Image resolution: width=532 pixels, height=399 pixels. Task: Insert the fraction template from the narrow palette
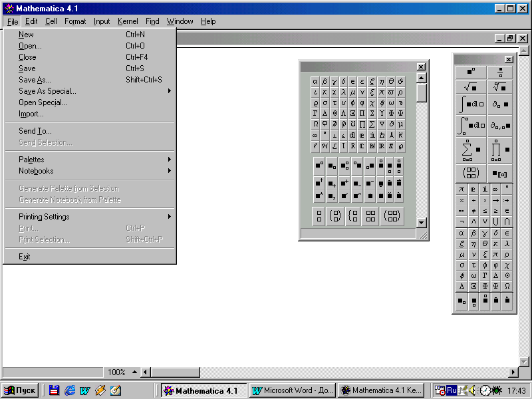[x=500, y=72]
